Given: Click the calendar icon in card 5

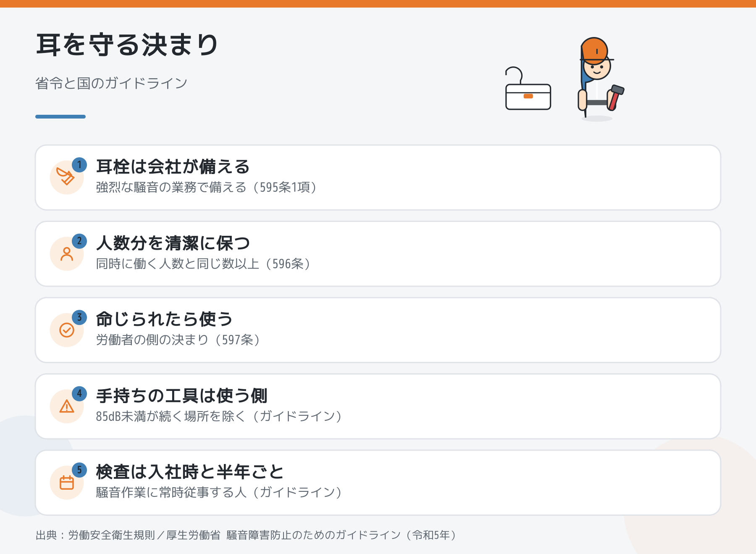Looking at the screenshot, I should pos(67,483).
